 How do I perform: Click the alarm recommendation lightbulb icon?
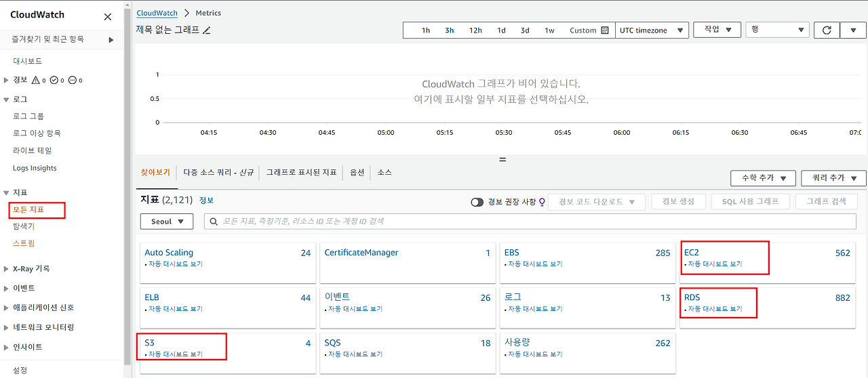(x=542, y=202)
